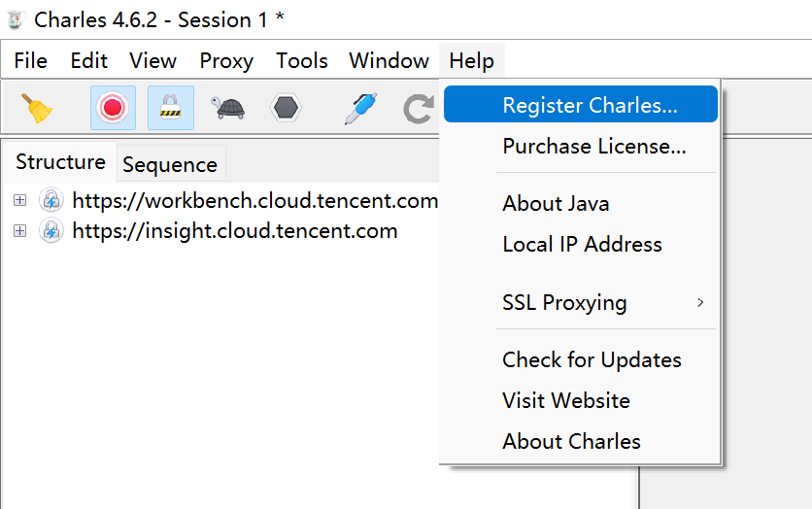Click the workbench.cloud.tencent.com globe icon
812x509 pixels.
[51, 201]
